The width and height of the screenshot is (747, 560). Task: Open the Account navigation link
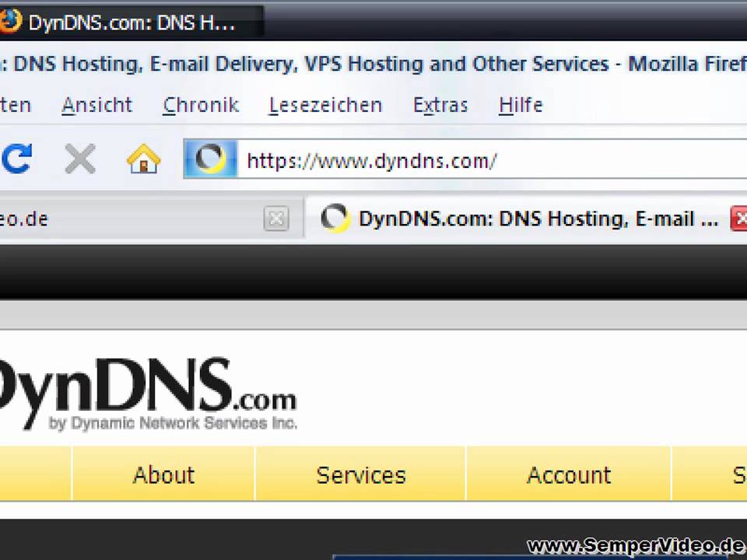(x=568, y=474)
